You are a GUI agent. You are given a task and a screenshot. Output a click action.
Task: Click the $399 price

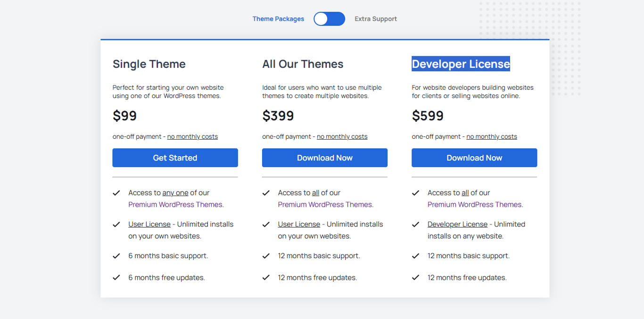278,116
